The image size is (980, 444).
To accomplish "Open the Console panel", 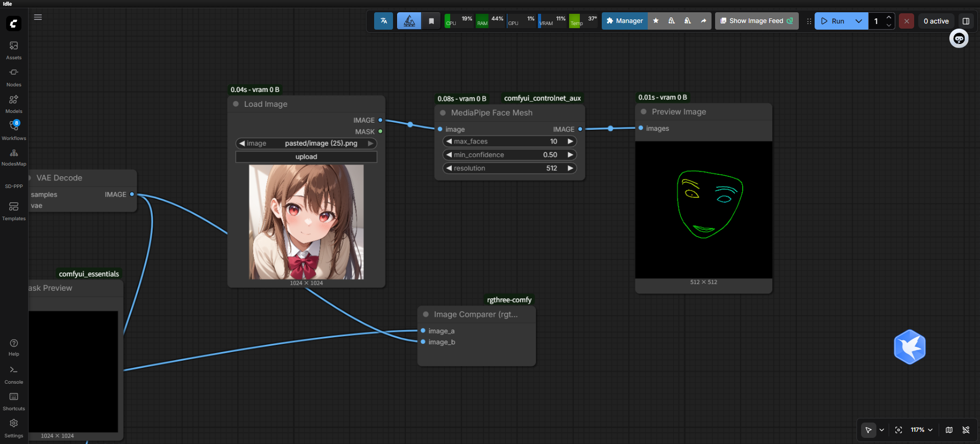I will [14, 375].
